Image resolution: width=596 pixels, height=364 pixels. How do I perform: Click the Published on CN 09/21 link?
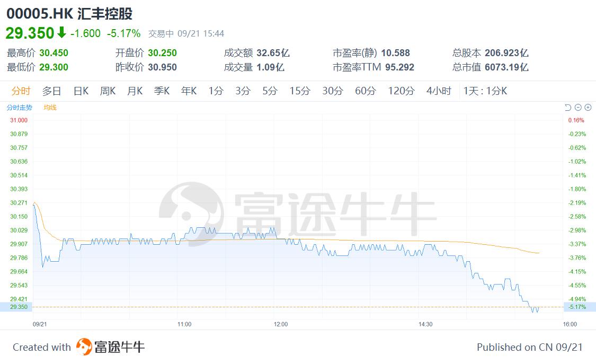529,347
